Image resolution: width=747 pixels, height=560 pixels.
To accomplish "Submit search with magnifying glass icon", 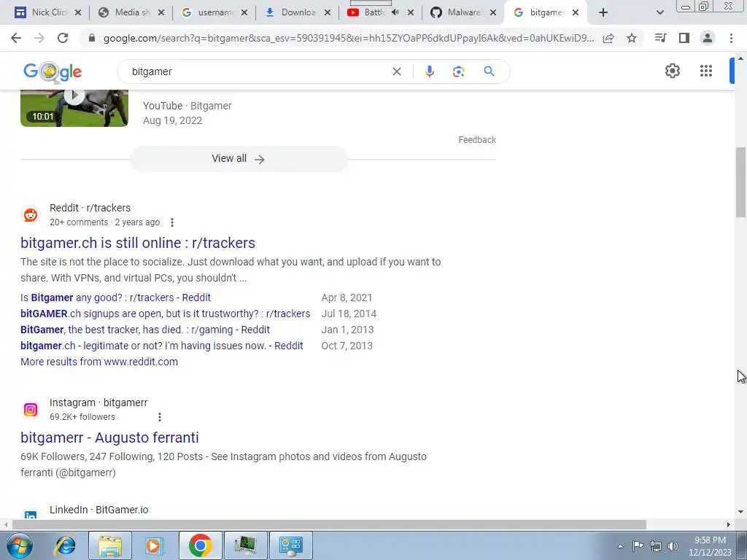I will coord(489,71).
